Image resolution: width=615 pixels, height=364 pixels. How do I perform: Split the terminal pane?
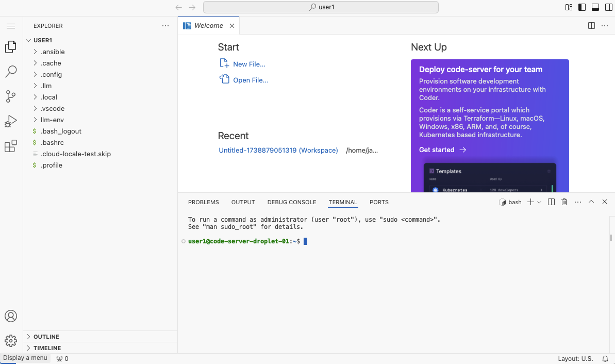click(x=551, y=202)
